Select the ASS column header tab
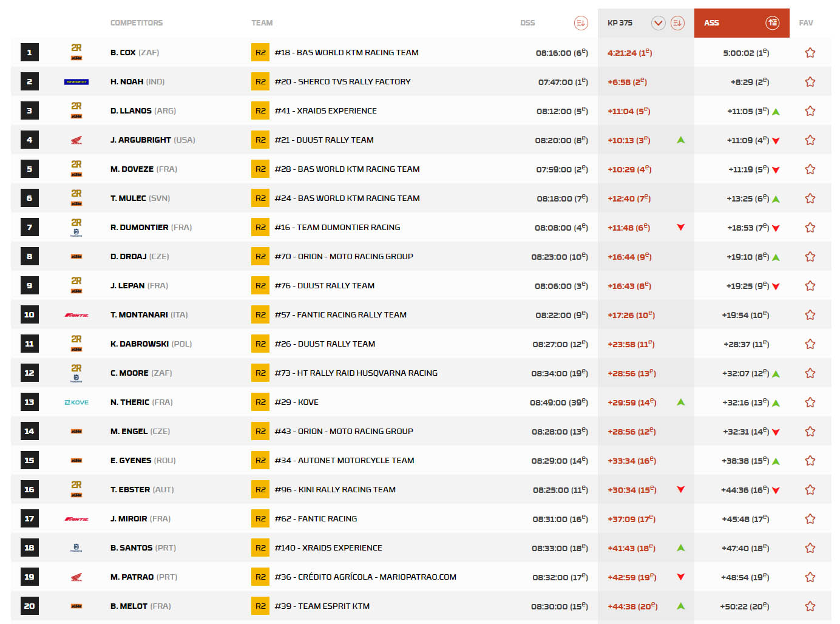The height and width of the screenshot is (624, 840). tap(711, 23)
